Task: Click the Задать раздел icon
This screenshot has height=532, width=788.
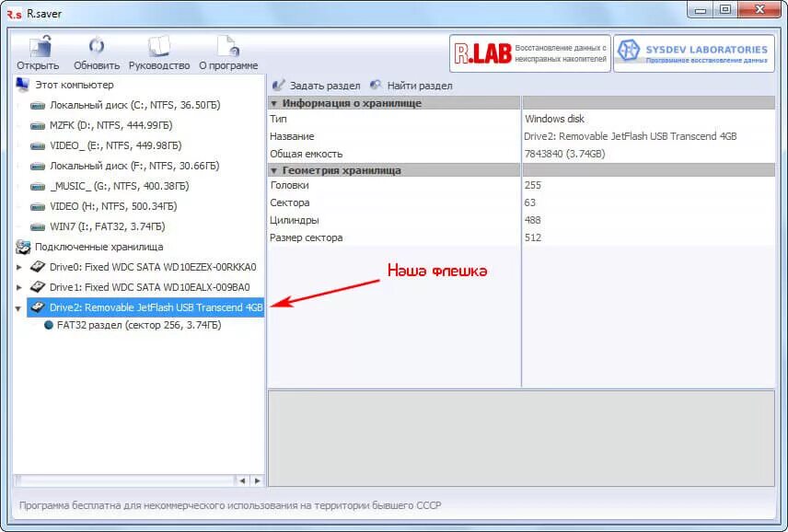Action: click(x=278, y=85)
